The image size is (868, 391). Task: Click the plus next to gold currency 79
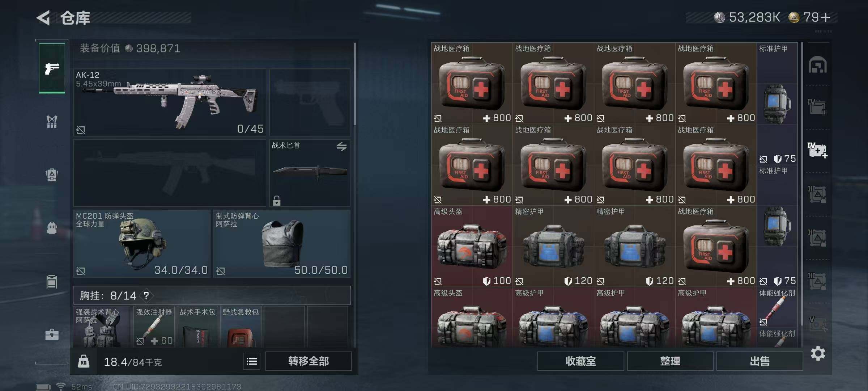click(x=826, y=17)
